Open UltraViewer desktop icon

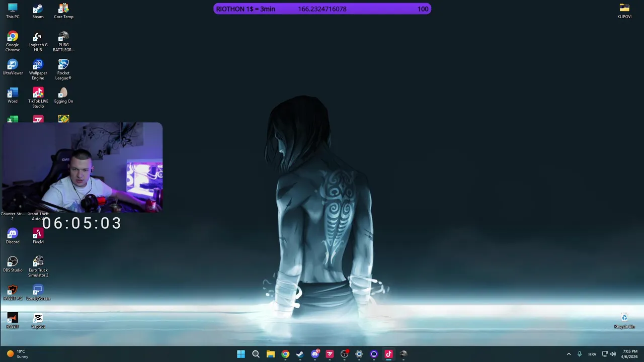pos(13,67)
